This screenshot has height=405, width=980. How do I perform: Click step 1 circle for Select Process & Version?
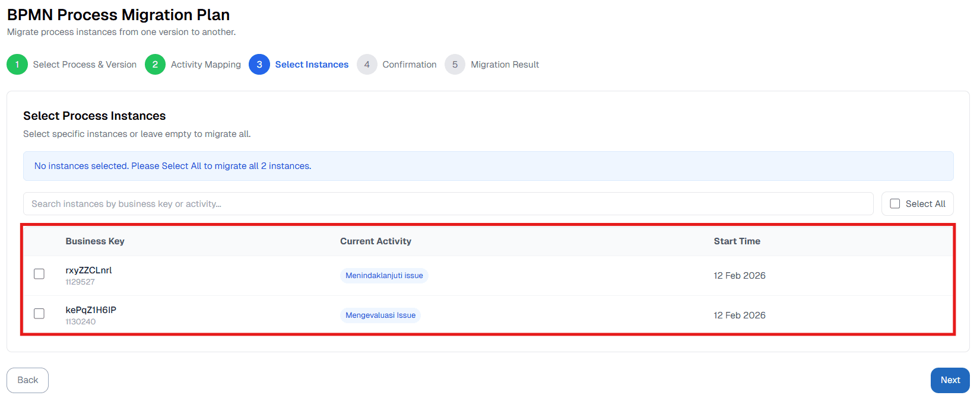pyautogui.click(x=17, y=65)
